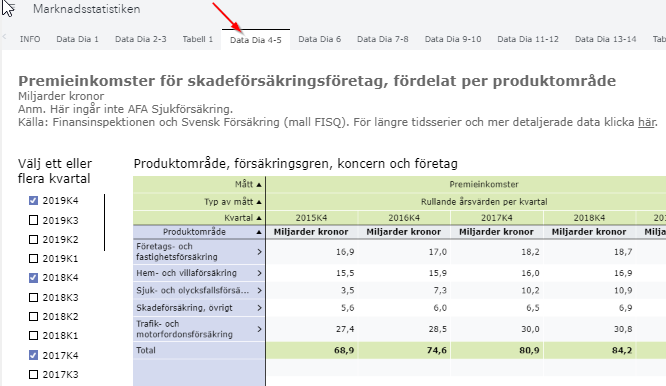Click the value 30,8 under 2018K4
The height and width of the screenshot is (386, 666).
click(x=623, y=329)
